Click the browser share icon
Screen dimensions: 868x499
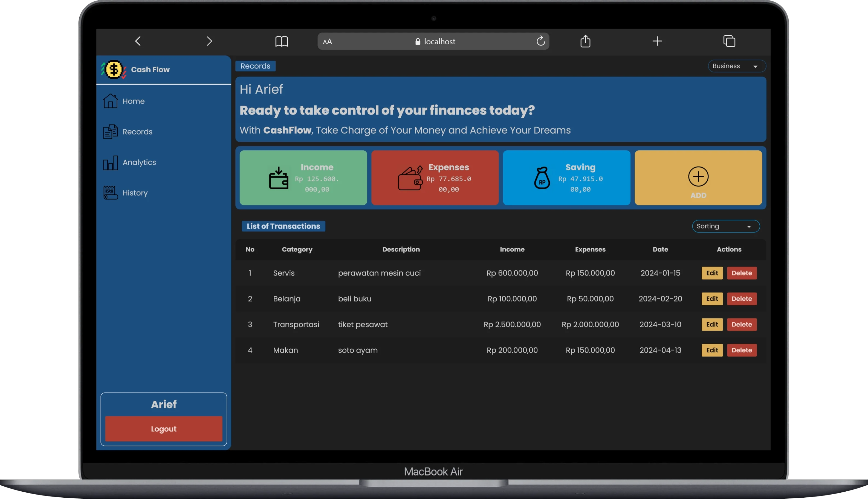585,41
